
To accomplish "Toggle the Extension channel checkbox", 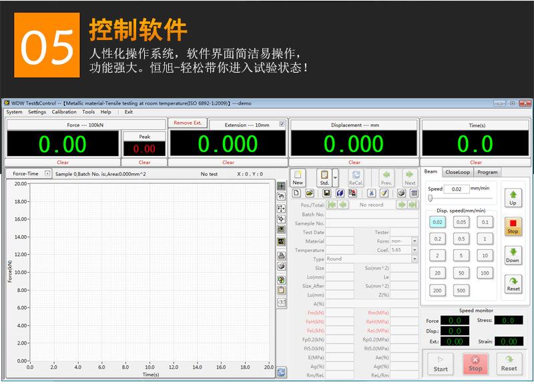I will point(282,124).
